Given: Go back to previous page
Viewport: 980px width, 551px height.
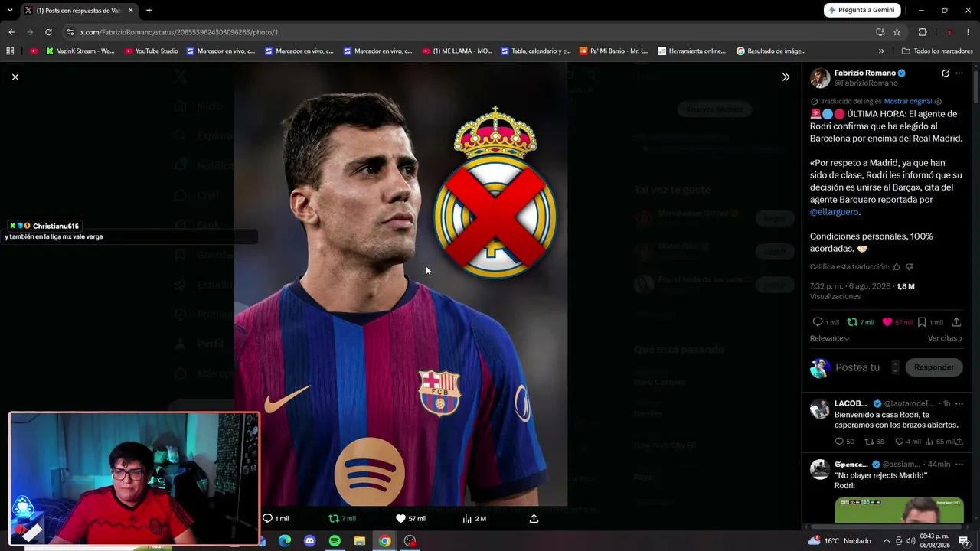Looking at the screenshot, I should [11, 32].
